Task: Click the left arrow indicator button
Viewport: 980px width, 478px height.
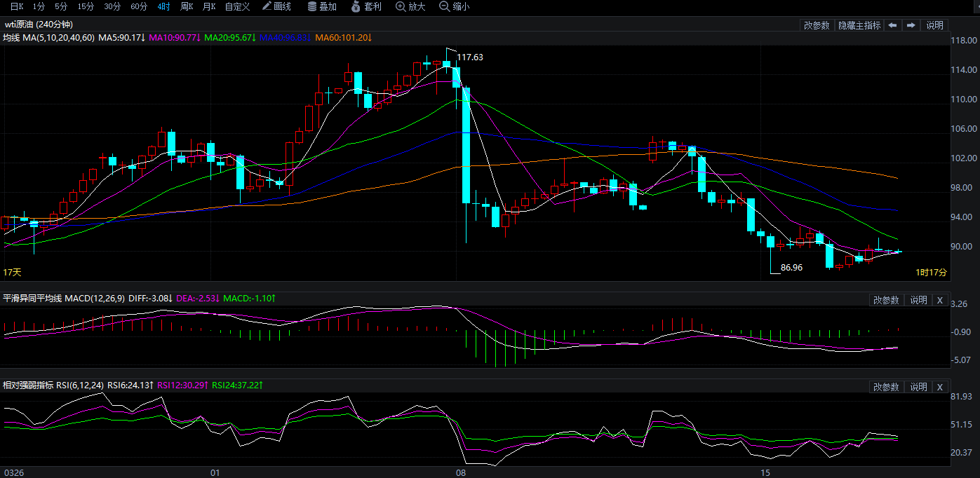Action: tap(892, 25)
